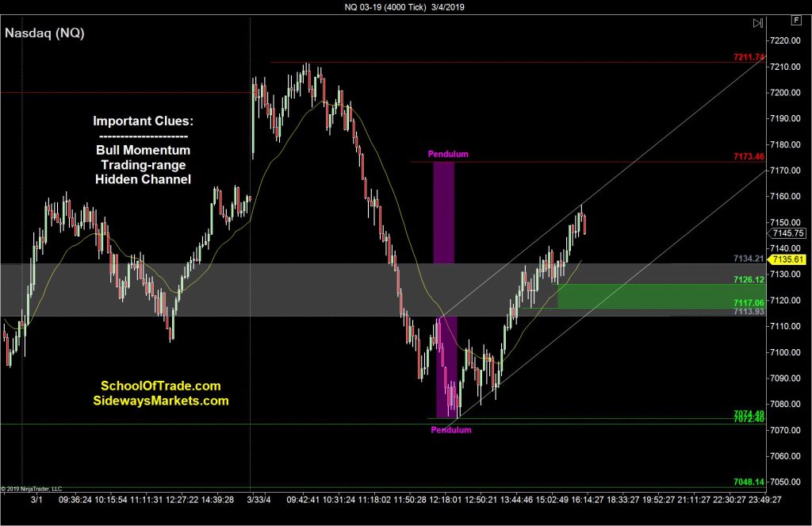Click 18:33:27 on the time axis
Viewport: 812px width, 526px height.
[x=623, y=500]
